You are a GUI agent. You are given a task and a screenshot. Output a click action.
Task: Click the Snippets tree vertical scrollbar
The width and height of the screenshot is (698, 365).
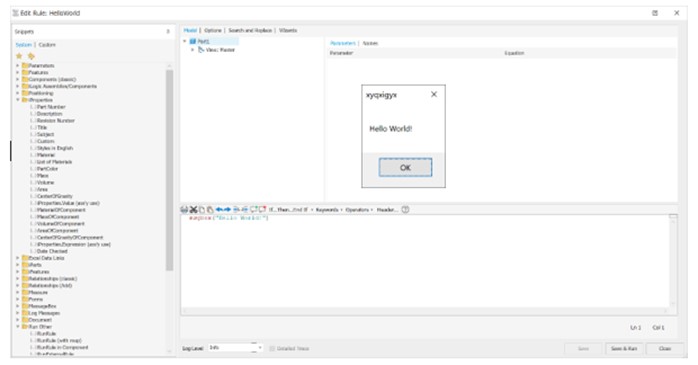[169, 169]
